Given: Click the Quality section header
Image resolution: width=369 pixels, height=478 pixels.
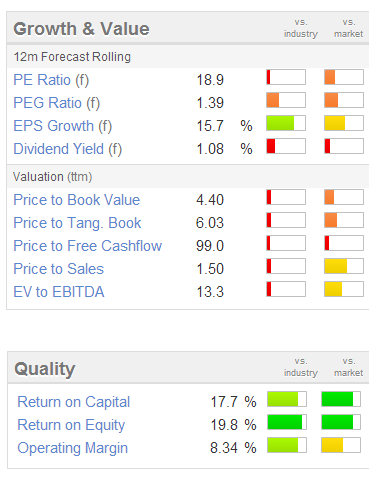Looking at the screenshot, I should point(45,369).
